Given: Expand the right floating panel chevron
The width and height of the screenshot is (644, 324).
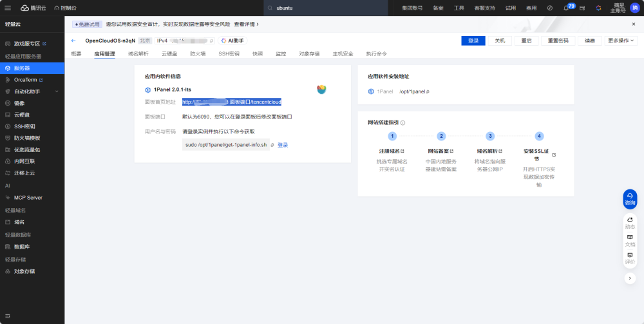Looking at the screenshot, I should coord(630,278).
